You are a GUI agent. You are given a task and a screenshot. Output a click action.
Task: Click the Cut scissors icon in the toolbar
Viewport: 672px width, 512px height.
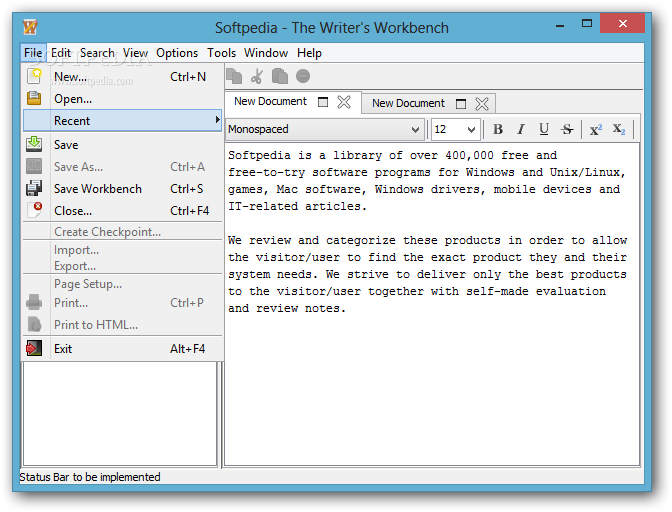257,76
